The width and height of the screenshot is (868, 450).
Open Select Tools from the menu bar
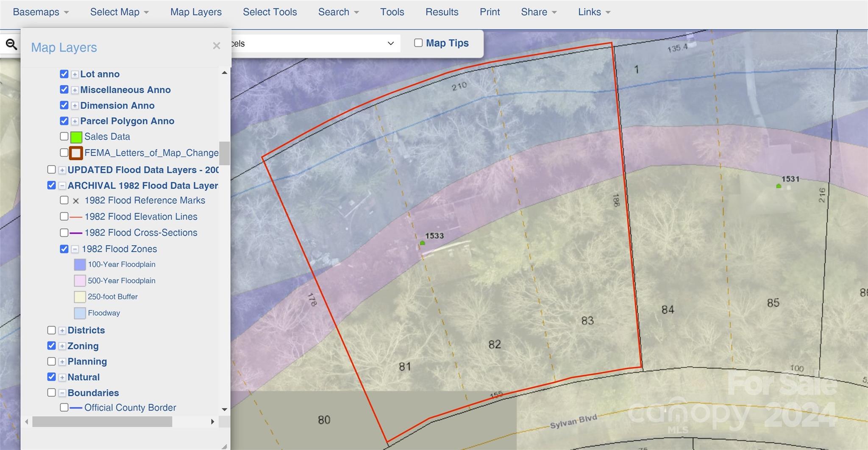[270, 12]
